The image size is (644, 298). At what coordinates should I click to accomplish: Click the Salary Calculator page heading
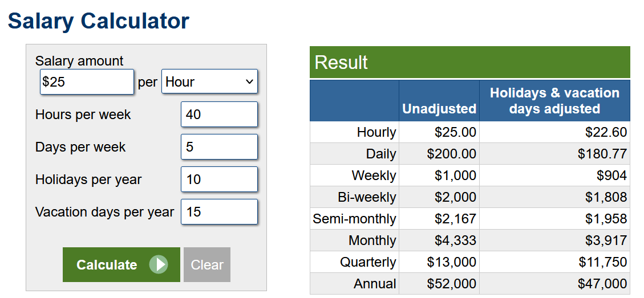click(x=98, y=21)
